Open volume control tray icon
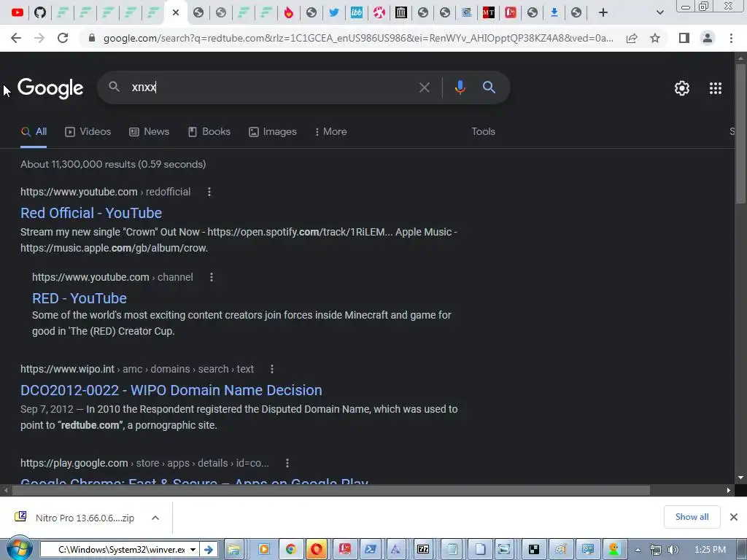747x560 pixels. pyautogui.click(x=673, y=550)
